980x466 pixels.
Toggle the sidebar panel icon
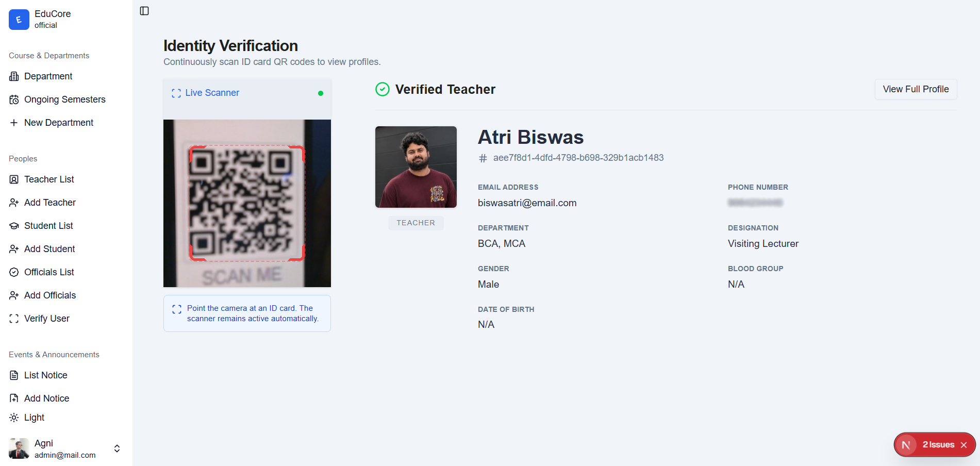[x=144, y=11]
